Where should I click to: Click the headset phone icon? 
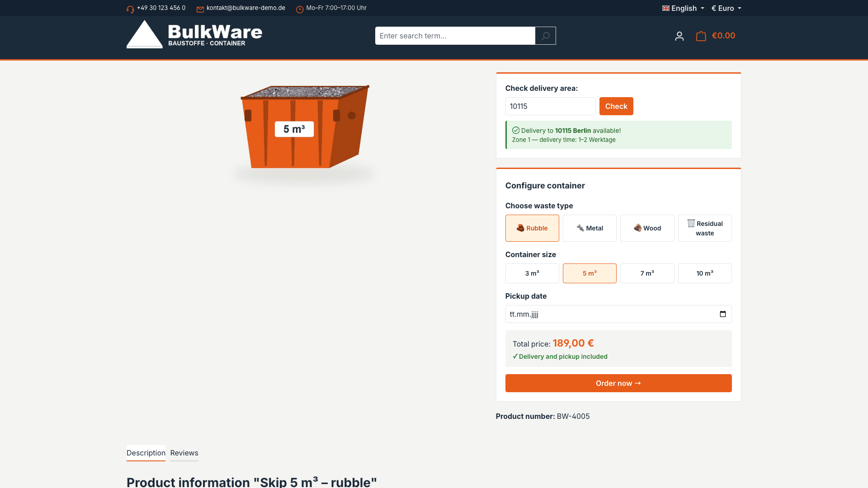[130, 9]
